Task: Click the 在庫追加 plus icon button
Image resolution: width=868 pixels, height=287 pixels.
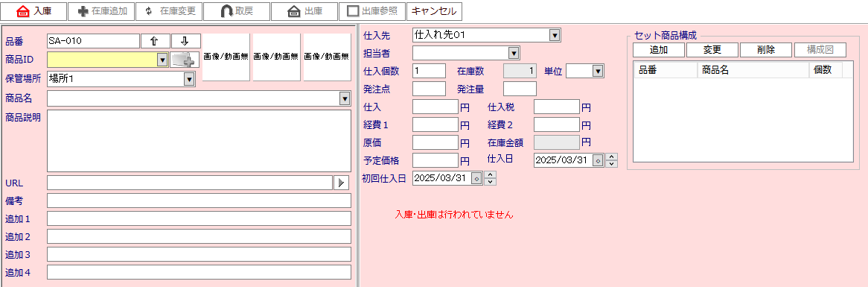Action: (x=101, y=11)
